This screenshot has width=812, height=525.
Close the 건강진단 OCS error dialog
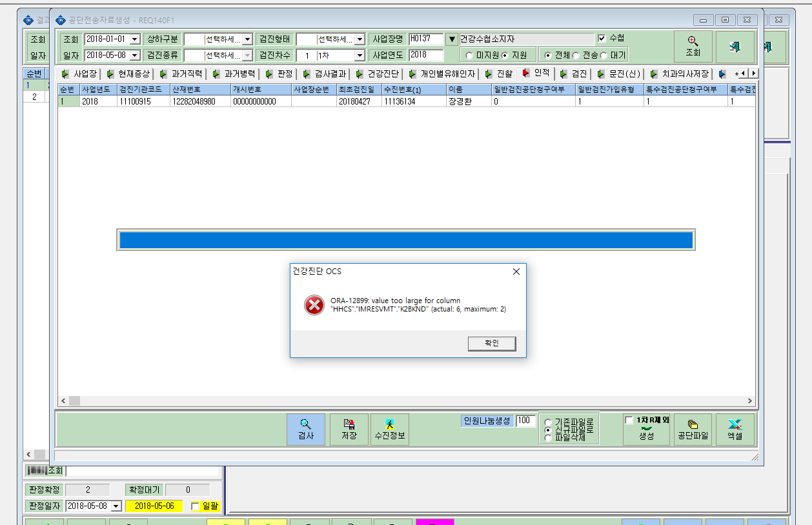click(516, 272)
